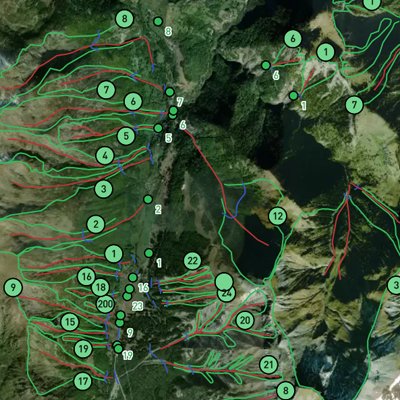Select the small green dot labeled 5
This screenshot has width=400, height=400.
(158, 128)
